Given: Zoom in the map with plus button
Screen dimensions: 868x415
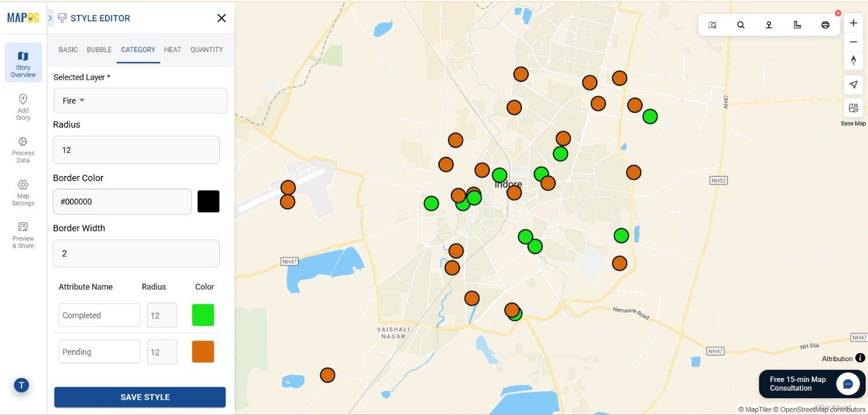Looking at the screenshot, I should pyautogui.click(x=853, y=23).
